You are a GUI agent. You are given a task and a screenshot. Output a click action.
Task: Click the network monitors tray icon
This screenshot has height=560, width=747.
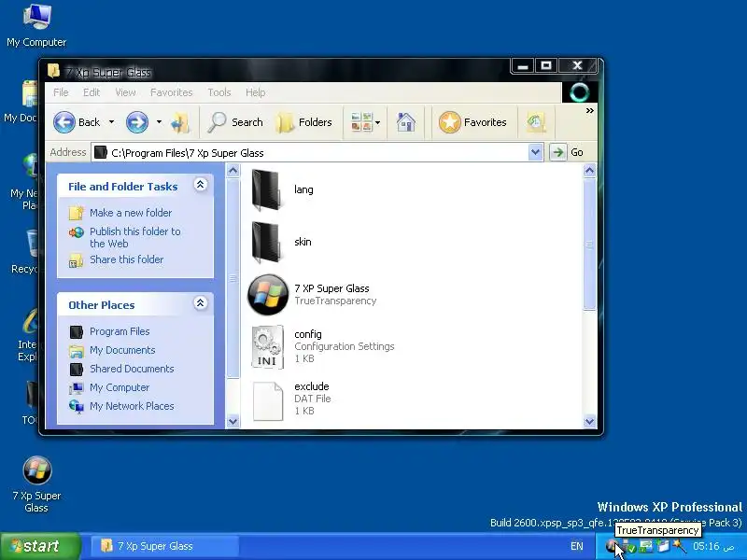point(646,546)
